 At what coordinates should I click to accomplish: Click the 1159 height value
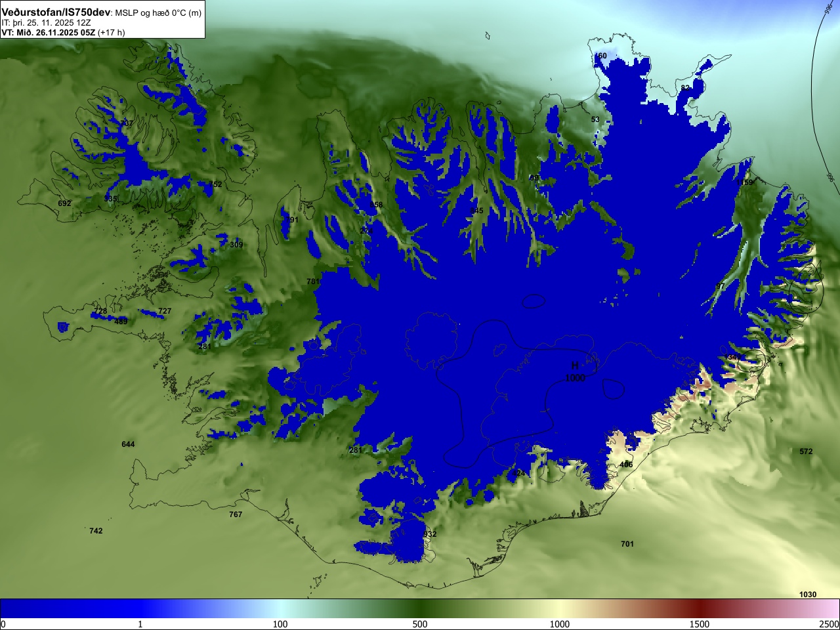[744, 182]
